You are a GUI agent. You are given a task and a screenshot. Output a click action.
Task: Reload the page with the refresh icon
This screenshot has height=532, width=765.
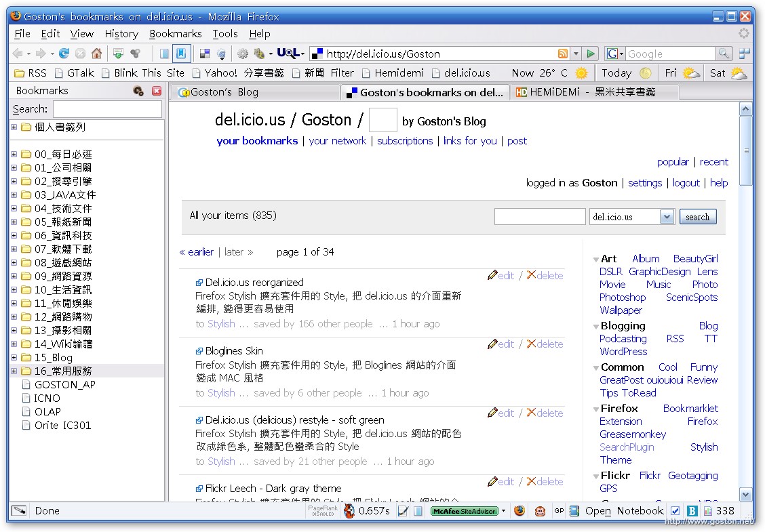click(x=64, y=54)
